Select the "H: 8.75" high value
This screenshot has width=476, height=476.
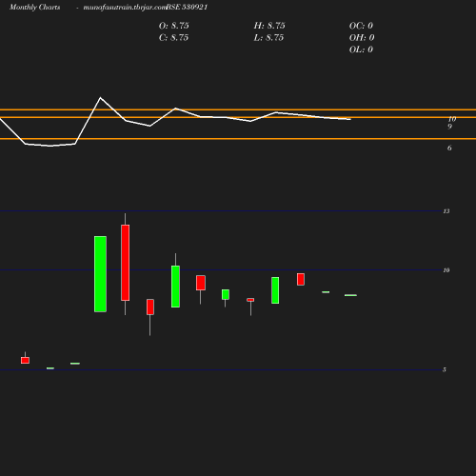point(269,26)
